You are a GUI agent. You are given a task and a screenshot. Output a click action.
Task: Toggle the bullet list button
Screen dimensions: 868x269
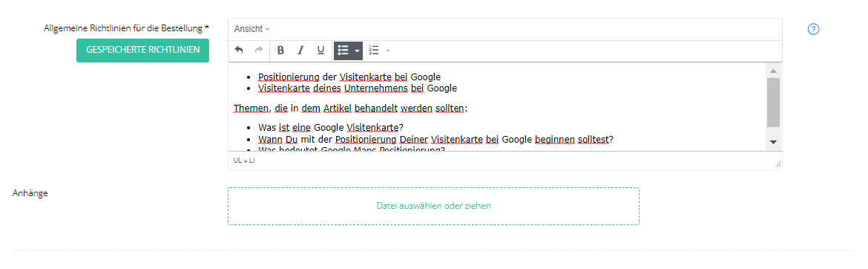coord(343,51)
